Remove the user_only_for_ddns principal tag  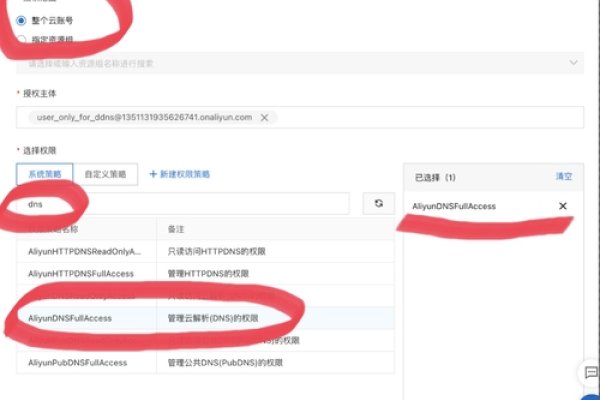point(264,117)
